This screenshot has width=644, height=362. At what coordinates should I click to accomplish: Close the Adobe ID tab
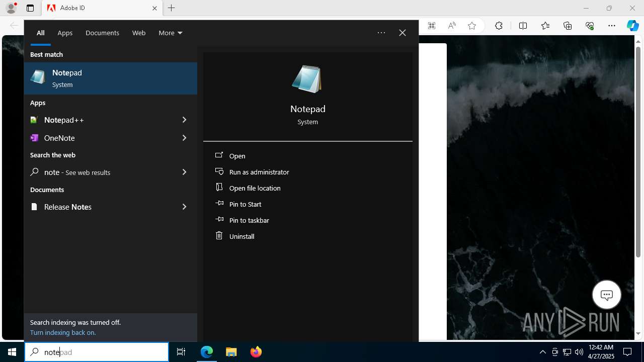[154, 8]
